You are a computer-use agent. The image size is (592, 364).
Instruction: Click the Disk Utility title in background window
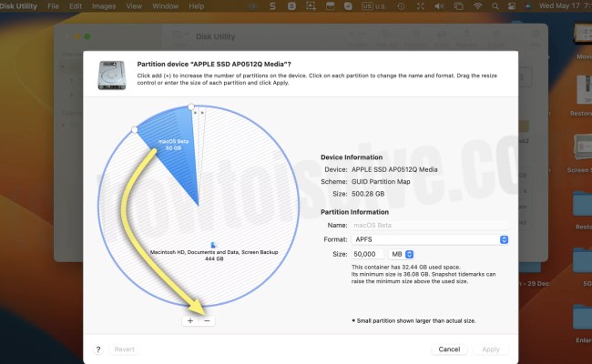216,36
